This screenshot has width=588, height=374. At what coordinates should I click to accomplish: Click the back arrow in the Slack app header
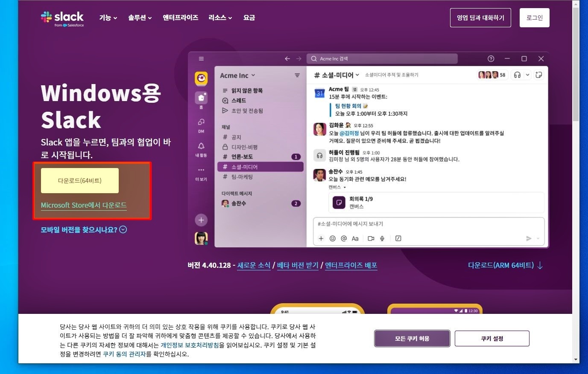tap(287, 59)
